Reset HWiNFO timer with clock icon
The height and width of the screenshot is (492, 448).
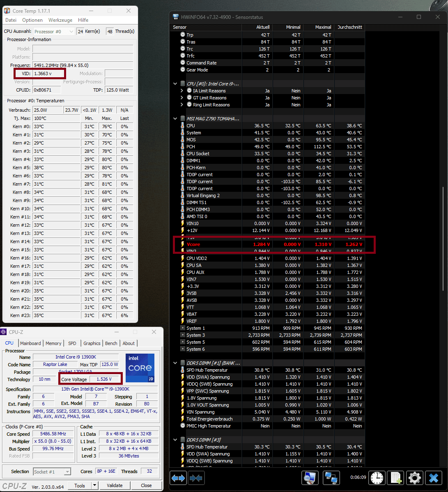pos(377,478)
